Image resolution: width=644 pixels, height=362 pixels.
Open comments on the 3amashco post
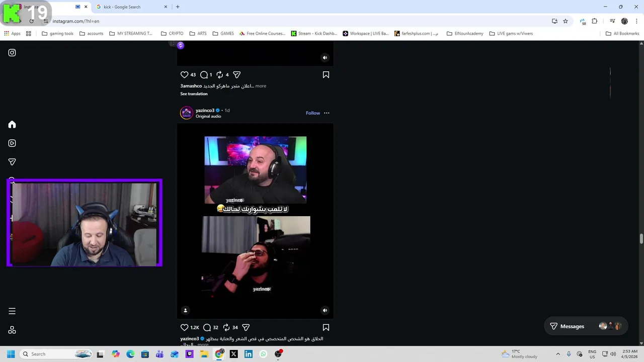(x=204, y=74)
